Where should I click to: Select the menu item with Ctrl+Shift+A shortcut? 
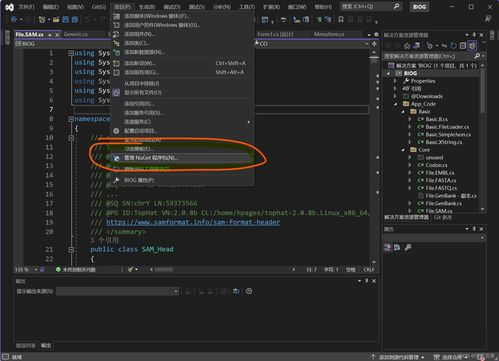pyautogui.click(x=182, y=63)
